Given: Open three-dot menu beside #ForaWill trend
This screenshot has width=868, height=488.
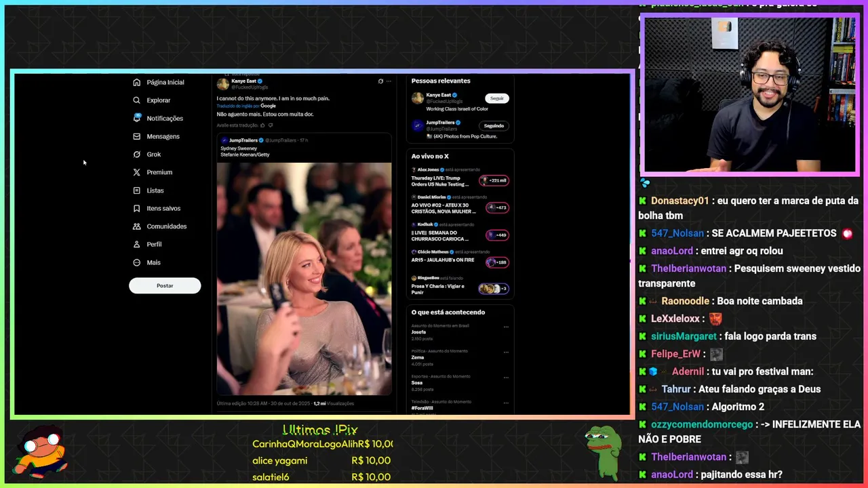Looking at the screenshot, I should 506,403.
